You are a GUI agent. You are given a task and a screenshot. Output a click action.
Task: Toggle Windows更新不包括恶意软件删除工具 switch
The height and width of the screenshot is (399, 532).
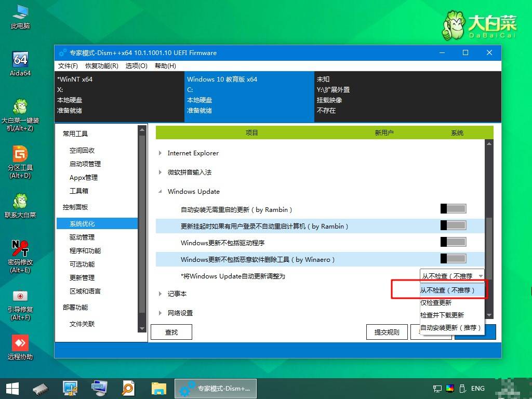453,259
